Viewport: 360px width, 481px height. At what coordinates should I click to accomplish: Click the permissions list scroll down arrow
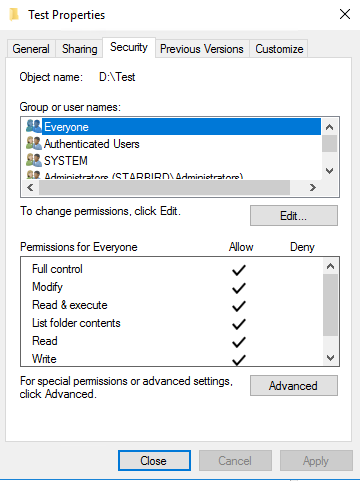pos(330,358)
